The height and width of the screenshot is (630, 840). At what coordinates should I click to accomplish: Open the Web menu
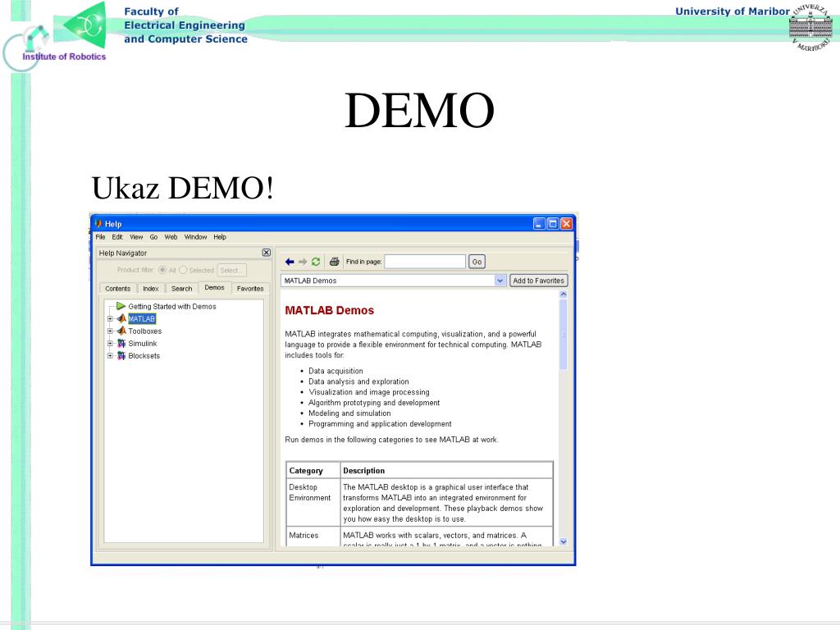pyautogui.click(x=171, y=237)
